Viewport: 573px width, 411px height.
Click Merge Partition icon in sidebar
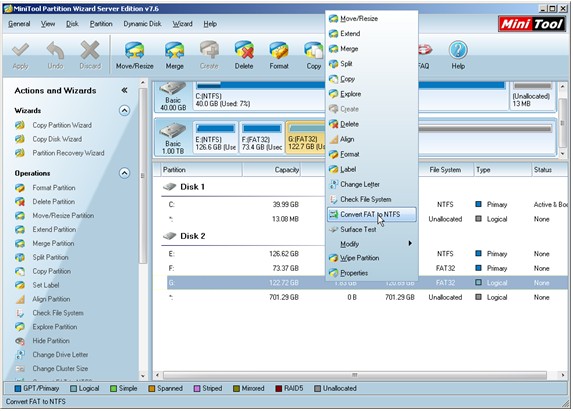(20, 243)
